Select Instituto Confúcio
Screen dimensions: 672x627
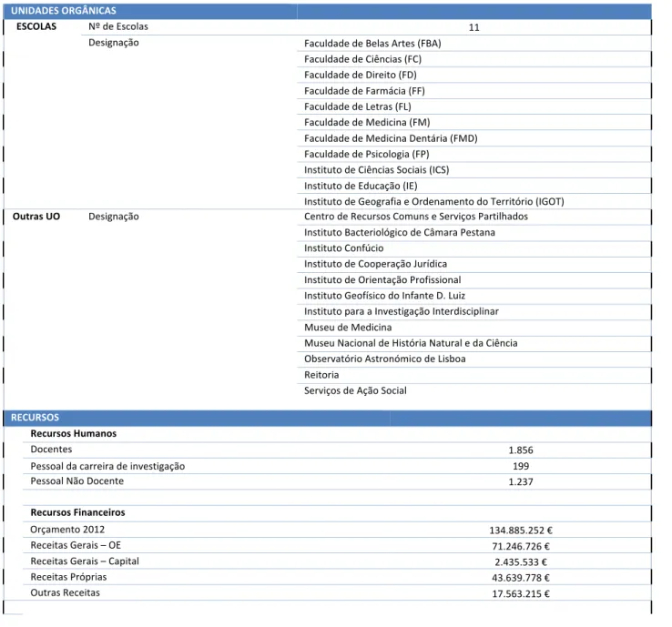coord(343,248)
